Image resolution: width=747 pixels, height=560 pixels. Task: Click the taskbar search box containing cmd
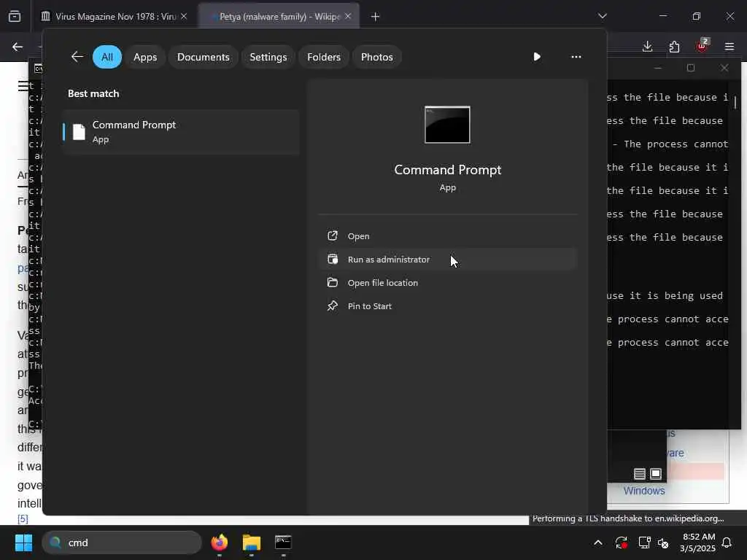point(122,542)
